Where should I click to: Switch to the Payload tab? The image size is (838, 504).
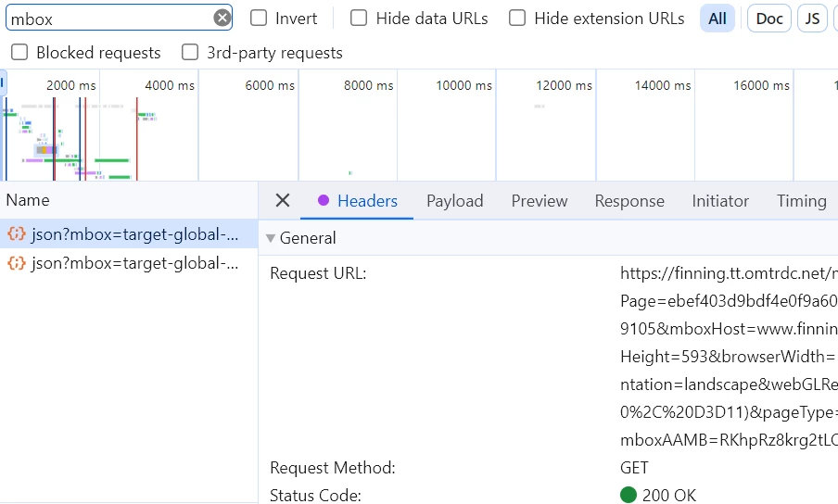click(x=454, y=201)
